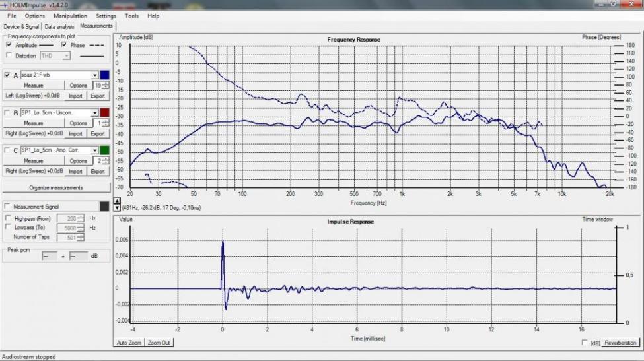This screenshot has height=361, width=644.
Task: Toggle the Amplitude checkbox
Action: (9, 45)
